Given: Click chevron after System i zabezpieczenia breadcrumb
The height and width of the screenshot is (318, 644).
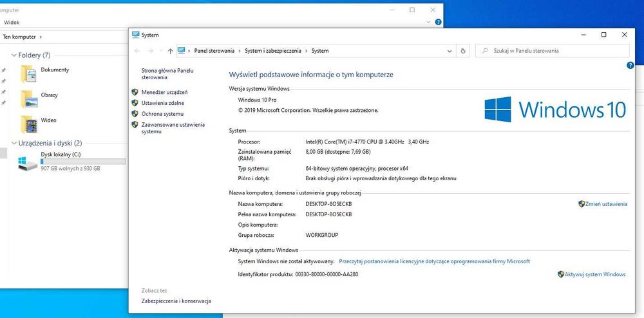Looking at the screenshot, I should coord(306,51).
